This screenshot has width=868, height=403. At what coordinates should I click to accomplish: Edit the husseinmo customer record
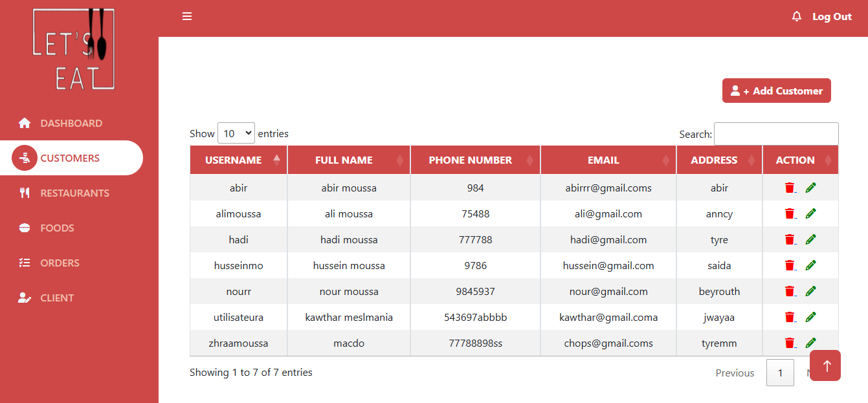810,265
